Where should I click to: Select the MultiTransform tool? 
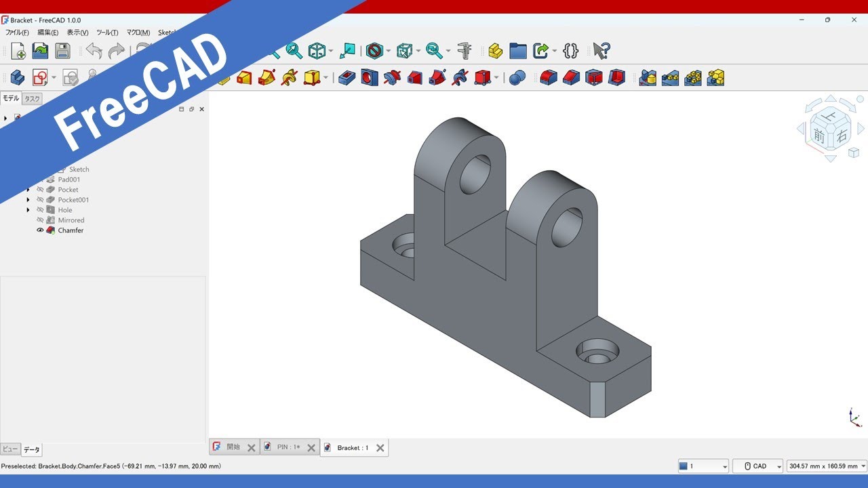[x=715, y=77]
